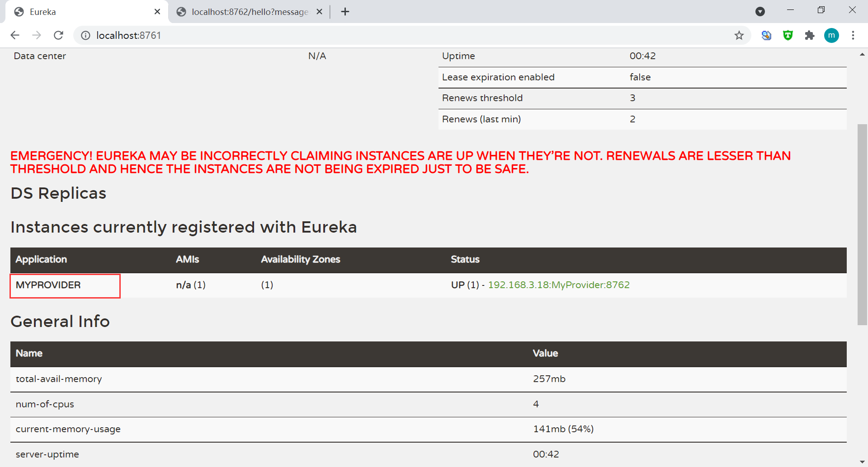
Task: Close the Eureka tab
Action: 157,12
